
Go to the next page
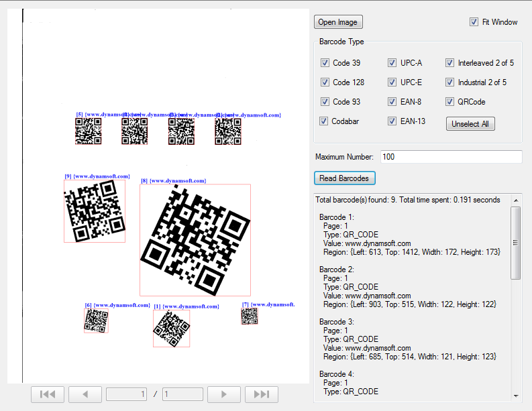coord(224,394)
